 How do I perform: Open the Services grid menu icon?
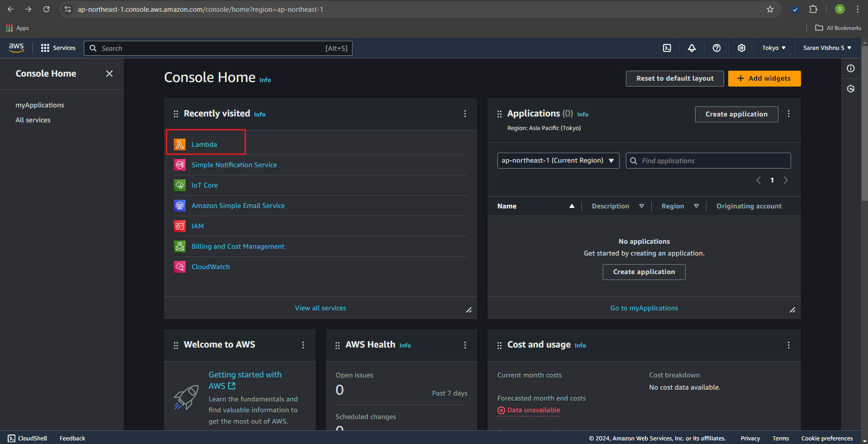pyautogui.click(x=45, y=48)
